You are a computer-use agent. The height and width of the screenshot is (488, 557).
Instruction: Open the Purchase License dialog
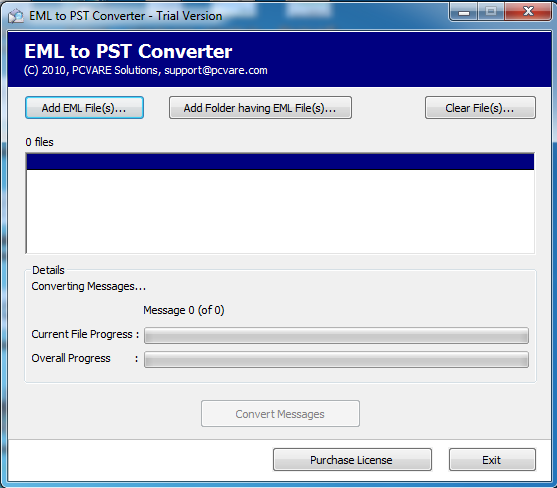[x=352, y=460]
